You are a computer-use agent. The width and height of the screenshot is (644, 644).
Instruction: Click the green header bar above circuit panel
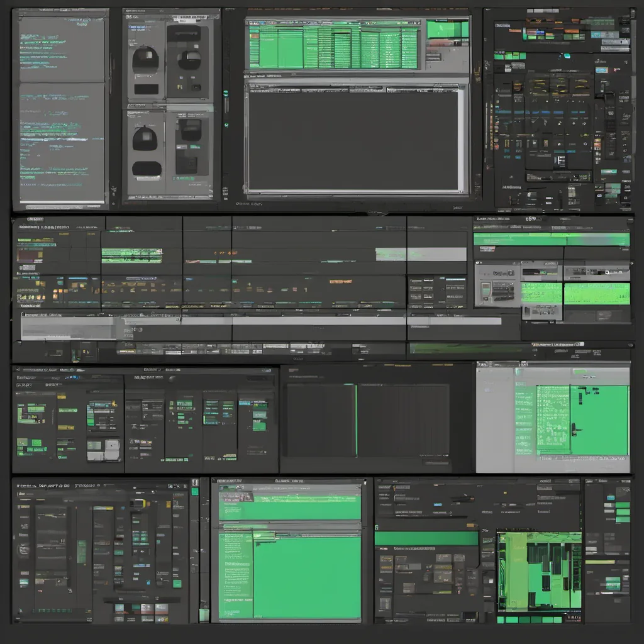(x=426, y=538)
